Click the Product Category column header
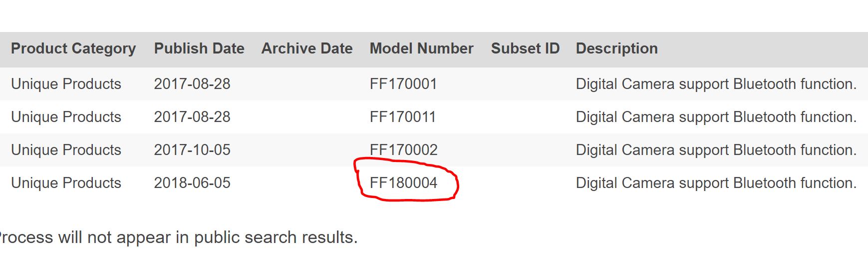This screenshot has width=868, height=259. pos(73,48)
